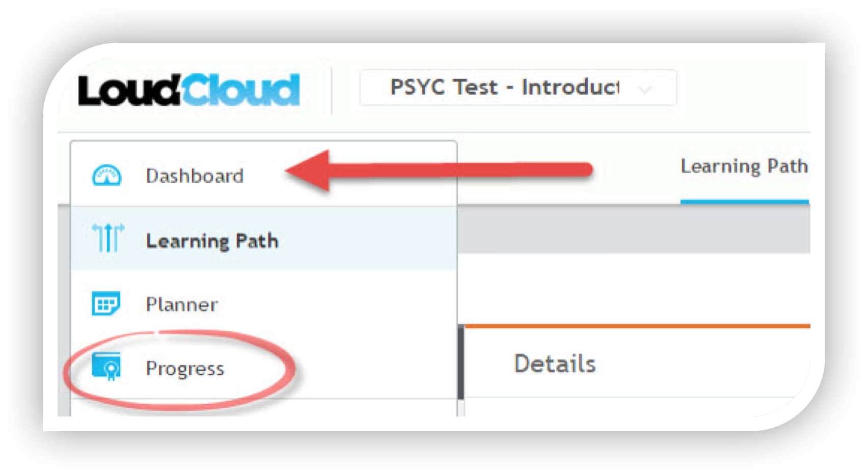Click the blank menu row below Progress
Viewport: 868px width, 474px height.
point(263,408)
